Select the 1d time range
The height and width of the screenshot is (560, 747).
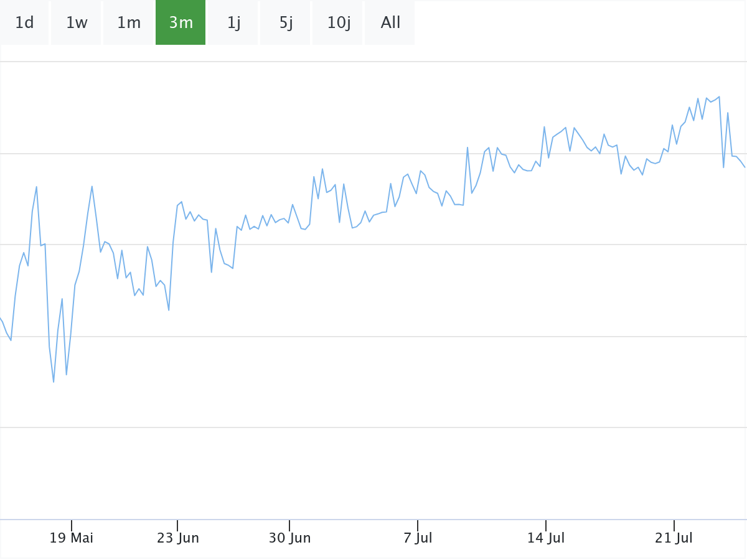point(24,23)
